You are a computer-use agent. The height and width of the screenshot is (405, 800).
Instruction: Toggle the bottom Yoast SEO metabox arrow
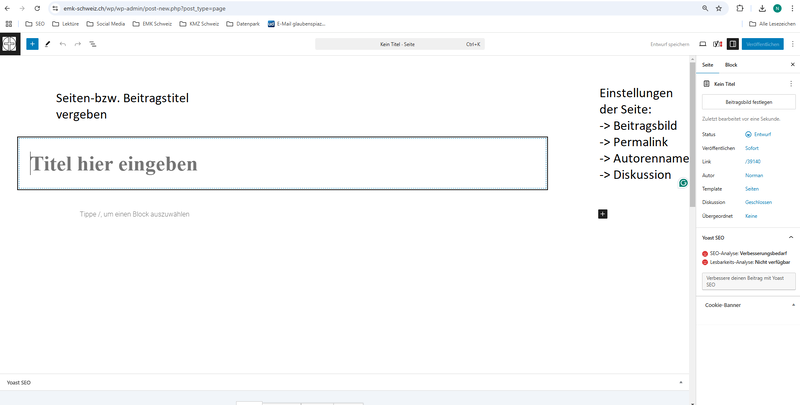[681, 382]
